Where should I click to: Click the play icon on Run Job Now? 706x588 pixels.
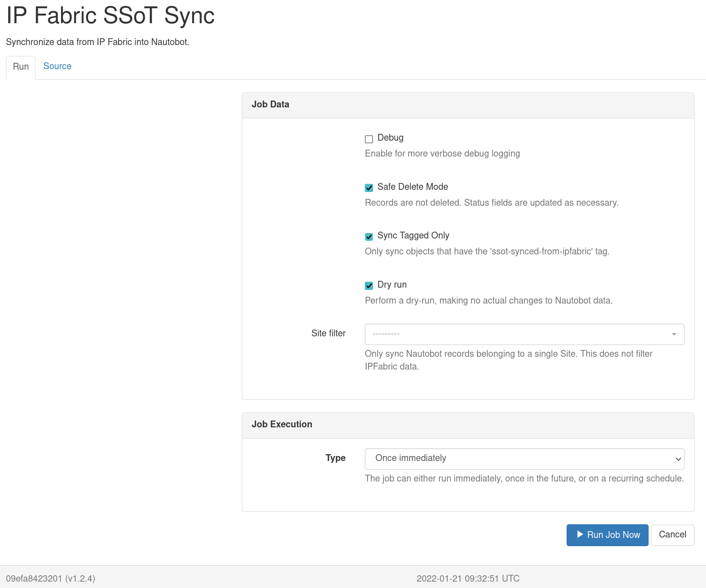coord(580,535)
